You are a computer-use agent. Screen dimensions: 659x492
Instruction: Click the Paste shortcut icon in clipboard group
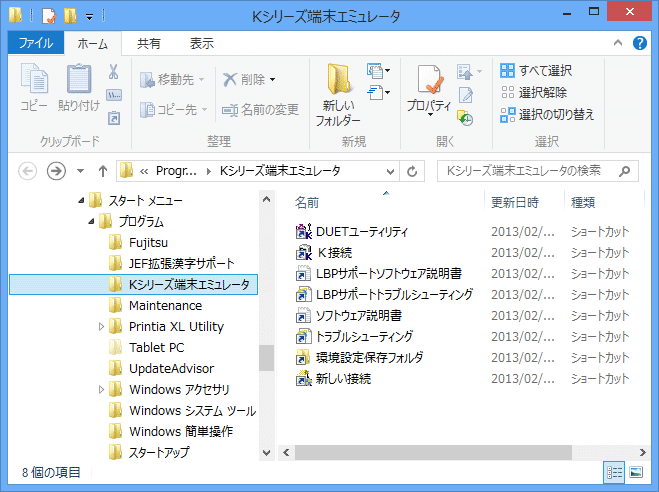coord(114,118)
